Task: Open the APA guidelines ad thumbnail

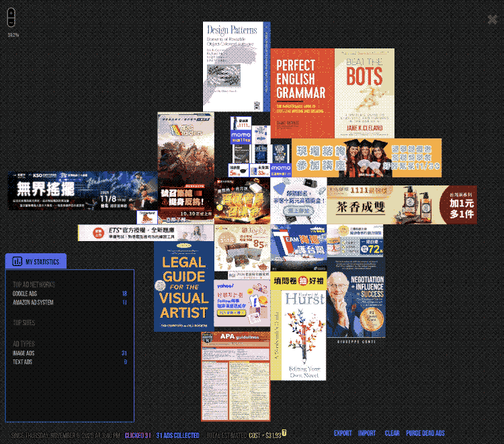Action: point(235,376)
